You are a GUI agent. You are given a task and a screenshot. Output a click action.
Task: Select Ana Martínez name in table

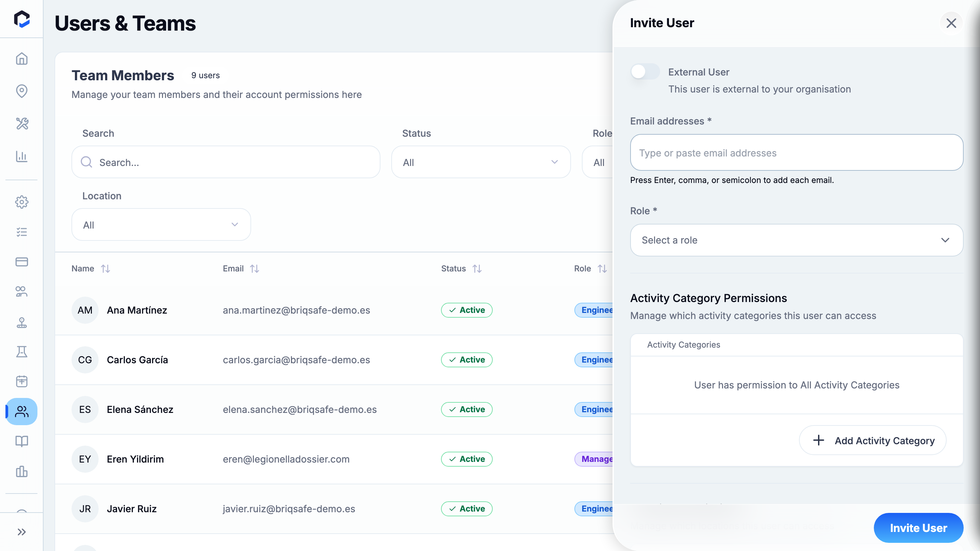click(137, 310)
